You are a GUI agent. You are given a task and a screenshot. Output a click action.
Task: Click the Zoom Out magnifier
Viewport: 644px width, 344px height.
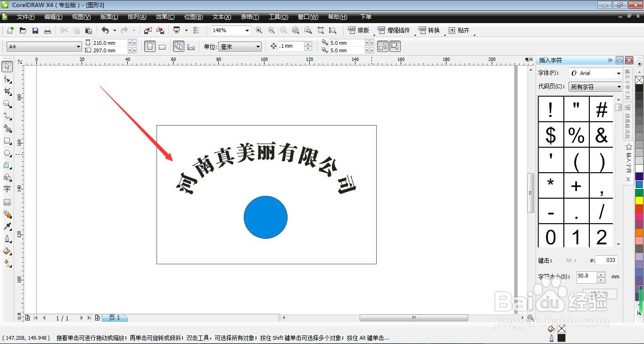(271, 30)
